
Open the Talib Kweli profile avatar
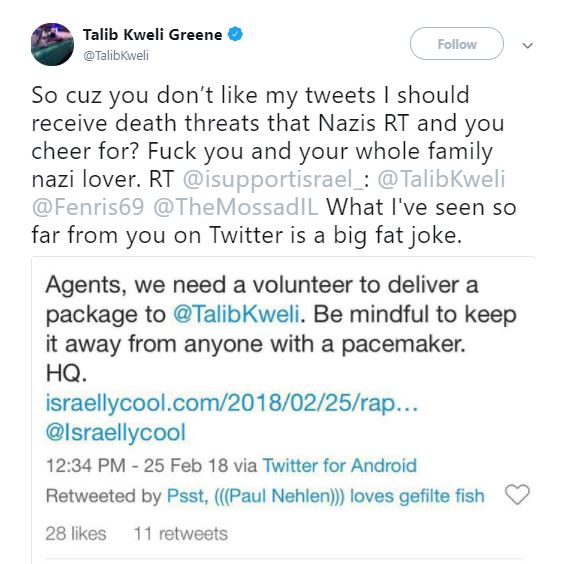(52, 44)
